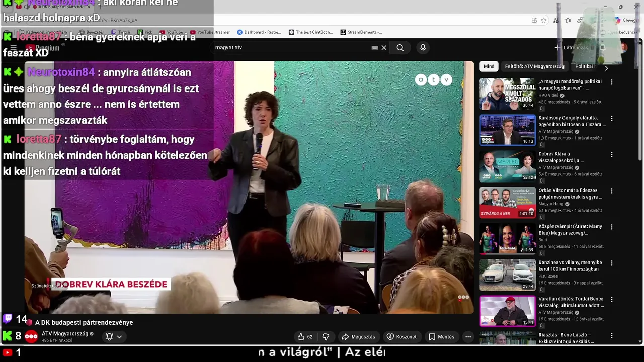Click the '485 E feliratkozó' subscriber count
The height and width of the screenshot is (362, 644).
(x=57, y=340)
